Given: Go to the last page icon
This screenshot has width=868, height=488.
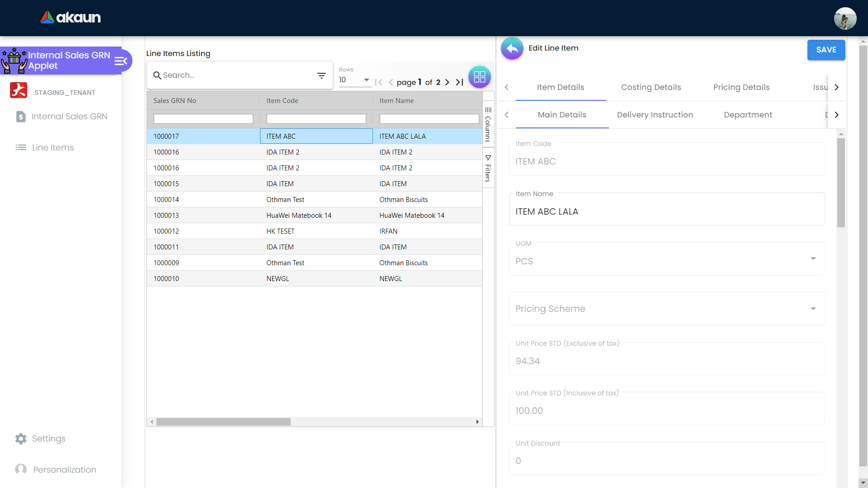Looking at the screenshot, I should (459, 82).
